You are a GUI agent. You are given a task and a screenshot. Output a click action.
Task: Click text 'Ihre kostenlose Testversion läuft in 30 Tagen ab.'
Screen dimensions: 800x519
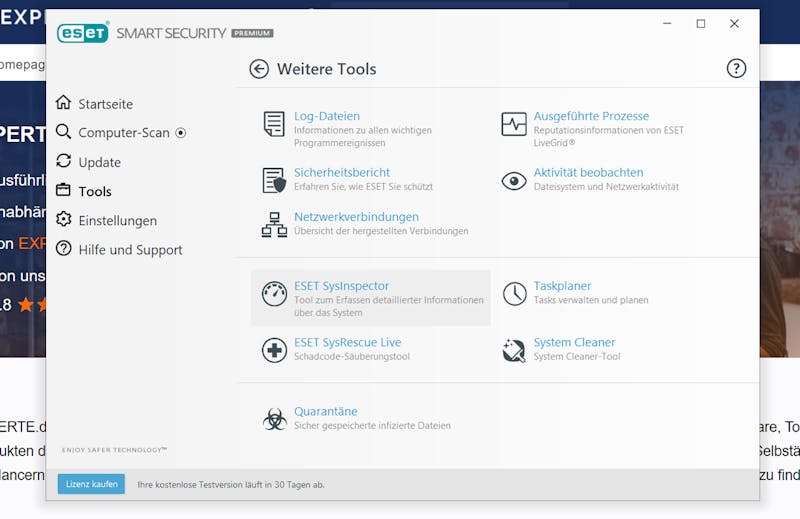point(231,485)
